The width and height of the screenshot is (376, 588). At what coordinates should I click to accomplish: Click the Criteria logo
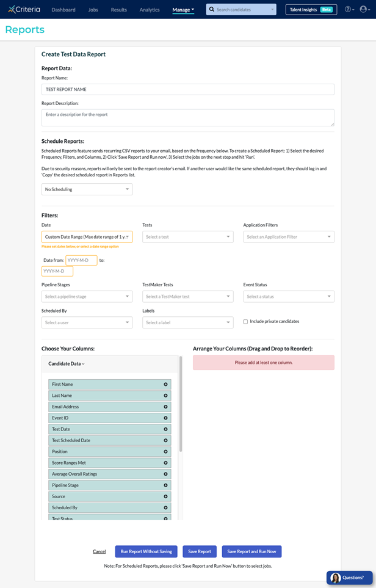tap(24, 9)
